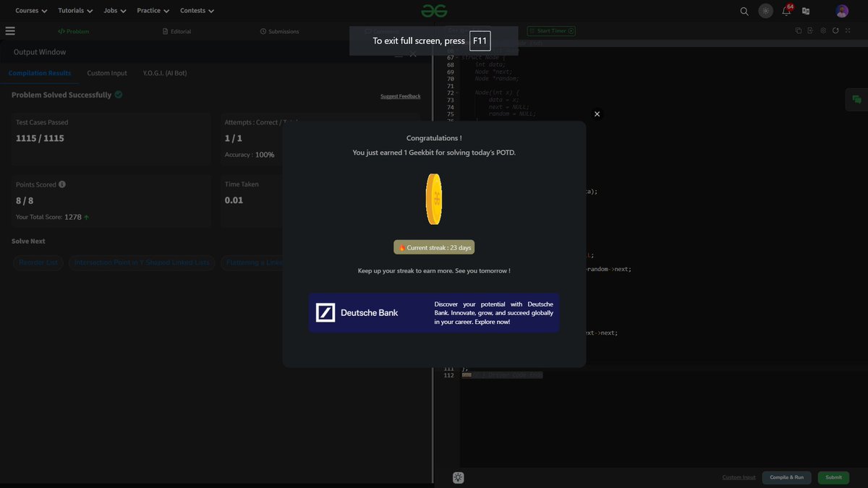Expand the Contests dropdown
This screenshot has width=868, height=488.
point(197,11)
